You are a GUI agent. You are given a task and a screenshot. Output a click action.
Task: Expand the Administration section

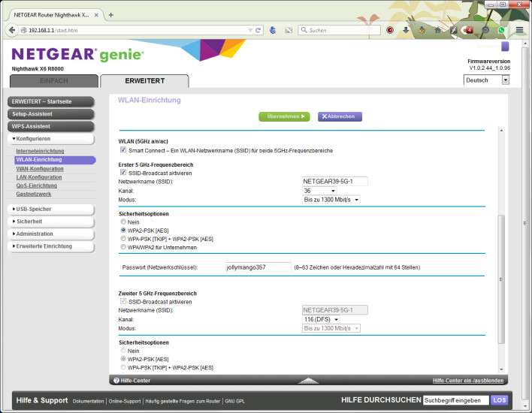(51, 234)
